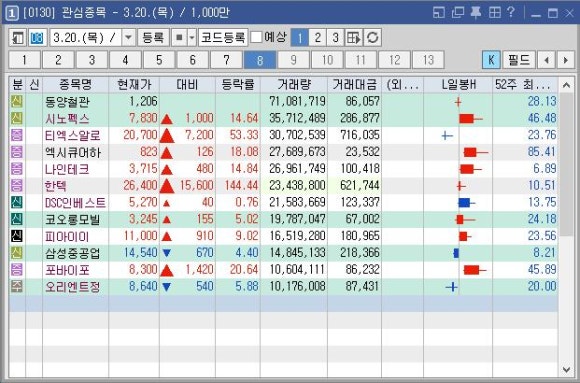Click the 증 badge for 한텍 row

pyautogui.click(x=17, y=185)
